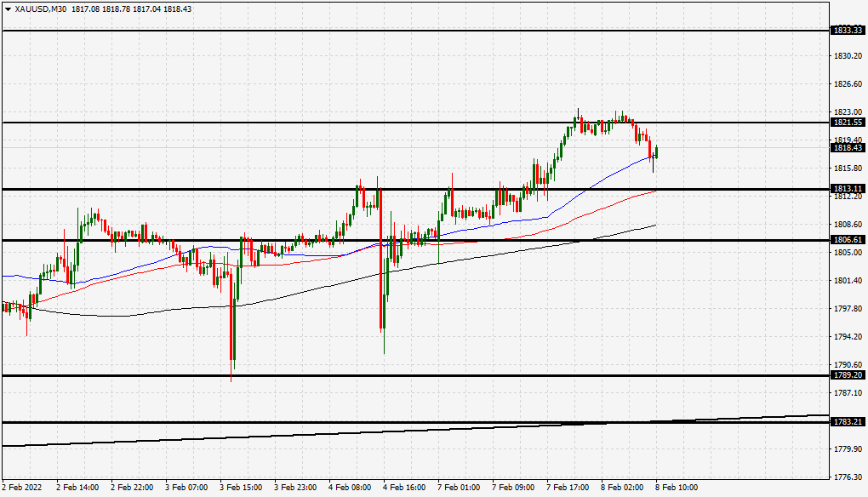Click the 8 Feb 02:00 time axis label
The height and width of the screenshot is (497, 868).
click(x=623, y=488)
